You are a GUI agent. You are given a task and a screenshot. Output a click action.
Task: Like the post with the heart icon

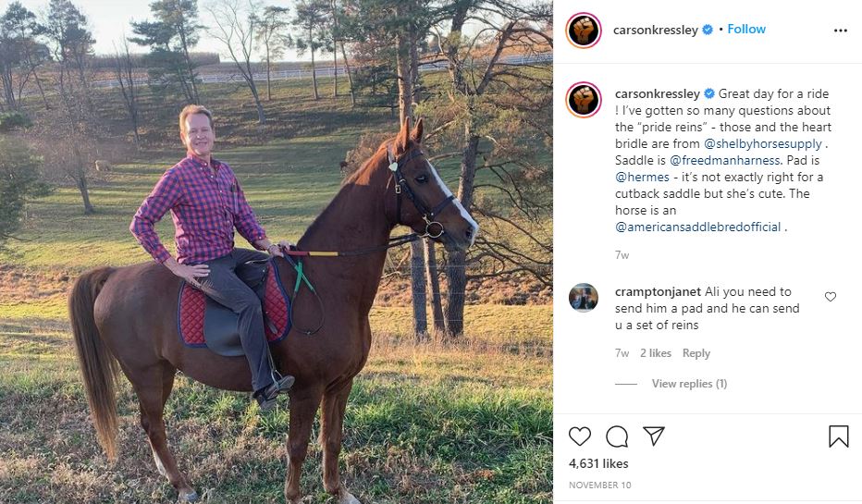[580, 436]
